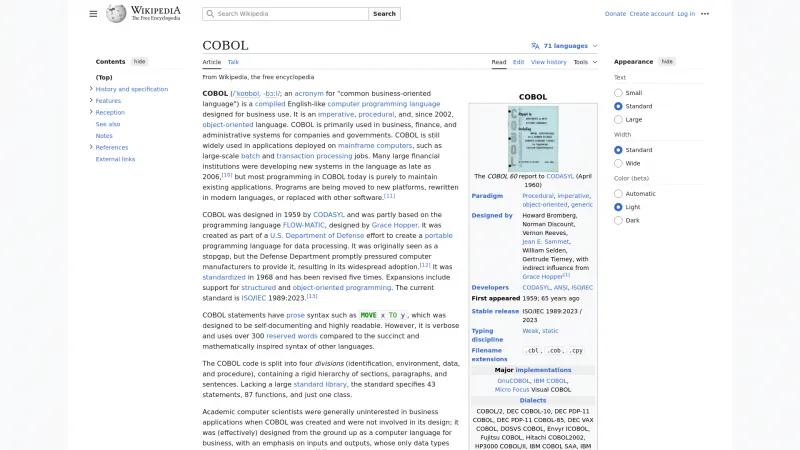Click the Create account link
The width and height of the screenshot is (800, 450).
(652, 14)
